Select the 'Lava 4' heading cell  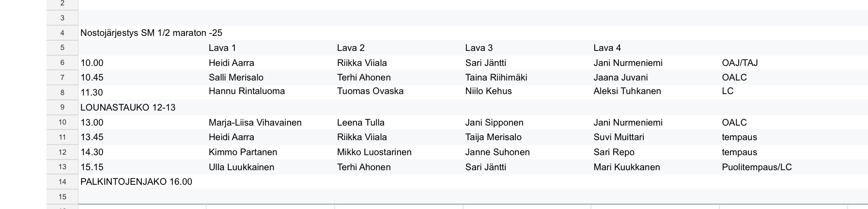pyautogui.click(x=607, y=48)
